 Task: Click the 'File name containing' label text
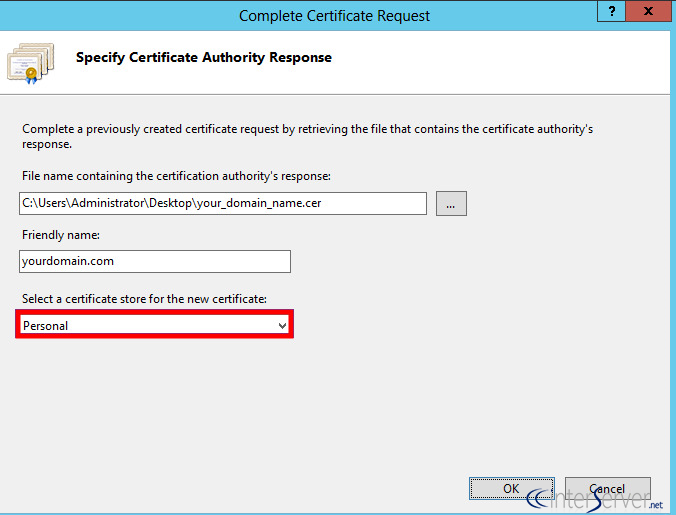176,176
